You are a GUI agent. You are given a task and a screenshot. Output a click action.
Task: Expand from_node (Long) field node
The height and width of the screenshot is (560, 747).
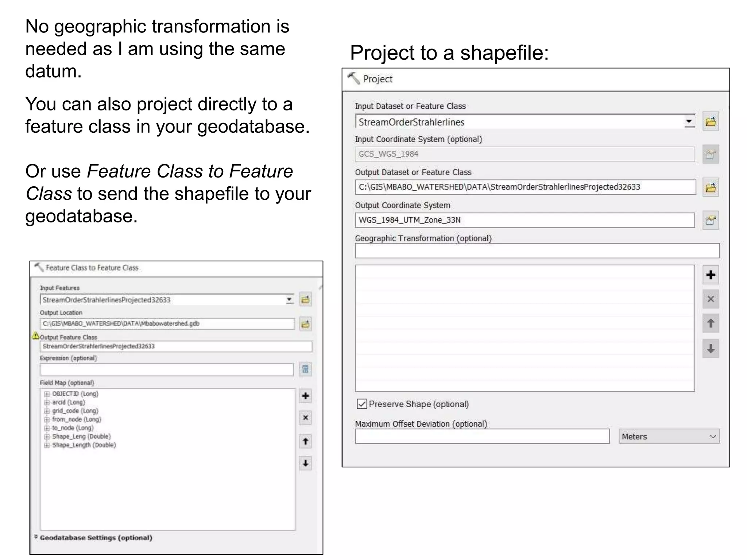click(x=47, y=420)
